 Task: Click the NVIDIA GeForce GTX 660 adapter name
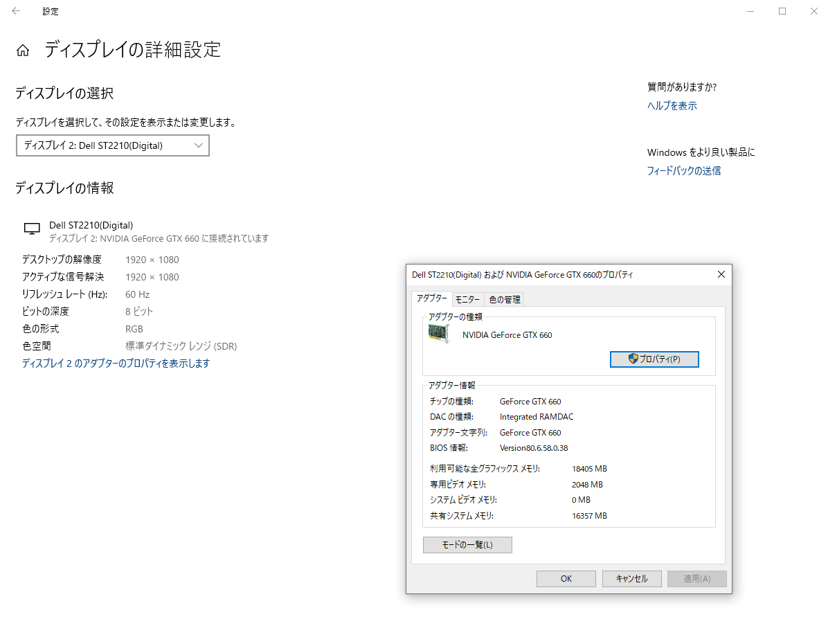507,335
